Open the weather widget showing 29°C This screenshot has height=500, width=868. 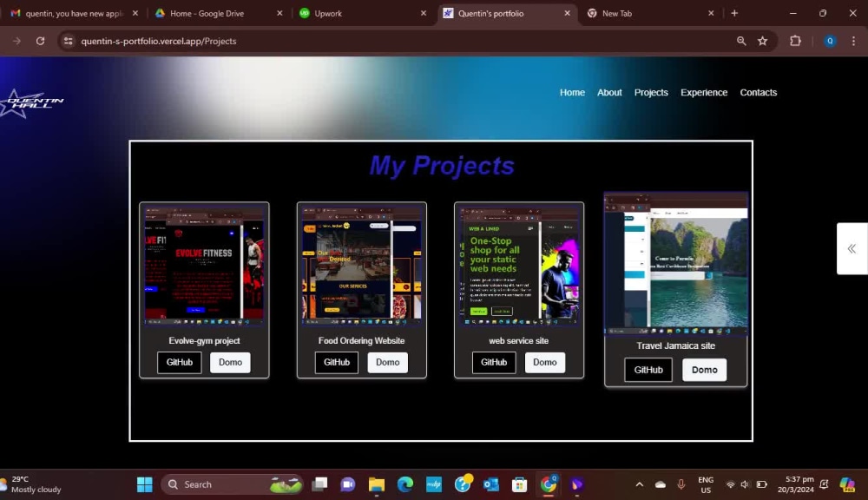coord(32,484)
